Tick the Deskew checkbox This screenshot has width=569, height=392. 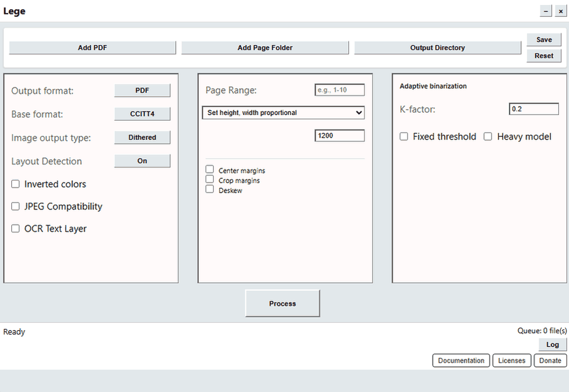pos(210,189)
